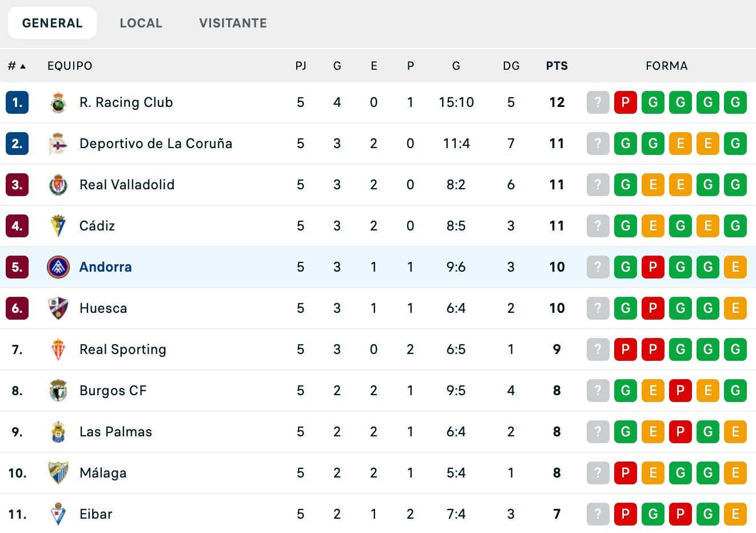Image resolution: width=756 pixels, height=533 pixels.
Task: Sort by DG goal difference header
Action: tap(511, 66)
